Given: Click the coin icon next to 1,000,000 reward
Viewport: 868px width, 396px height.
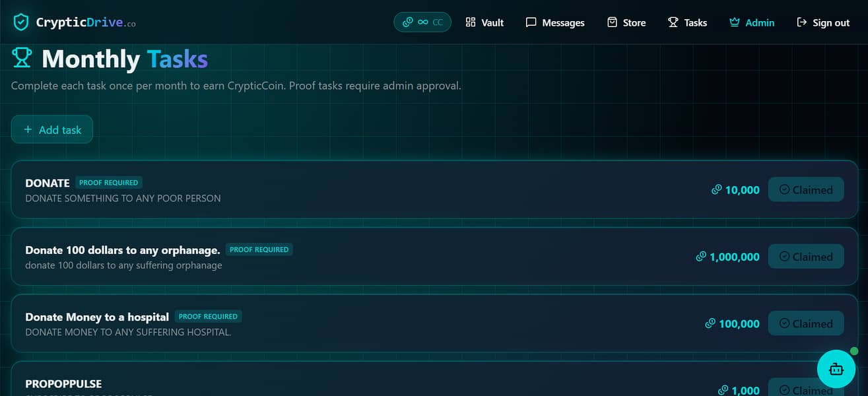Looking at the screenshot, I should coord(701,257).
